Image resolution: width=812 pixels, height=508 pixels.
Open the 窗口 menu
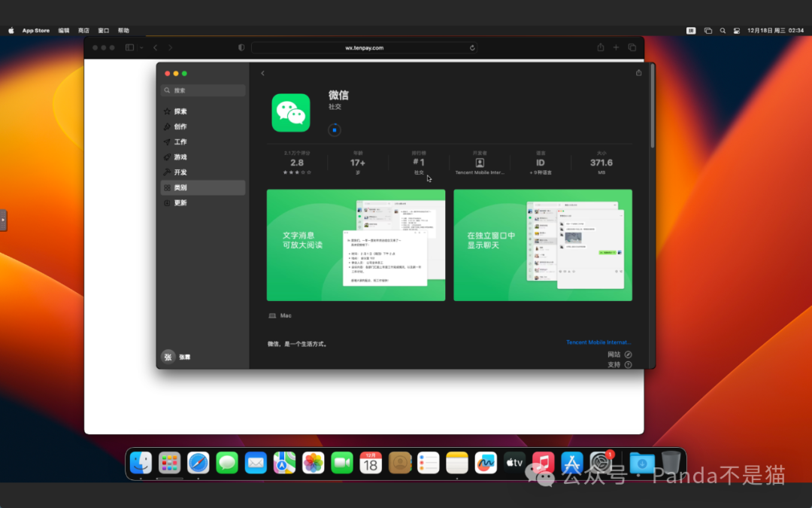(104, 31)
